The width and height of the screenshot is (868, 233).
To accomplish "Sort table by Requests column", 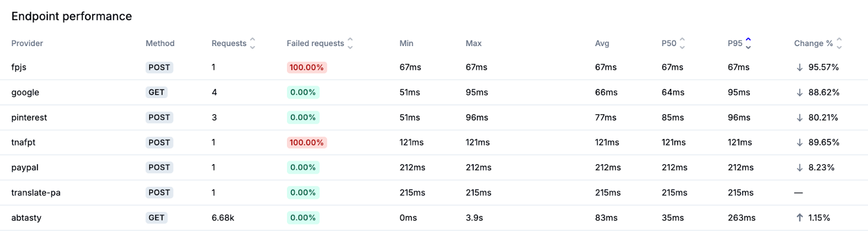I will 252,43.
